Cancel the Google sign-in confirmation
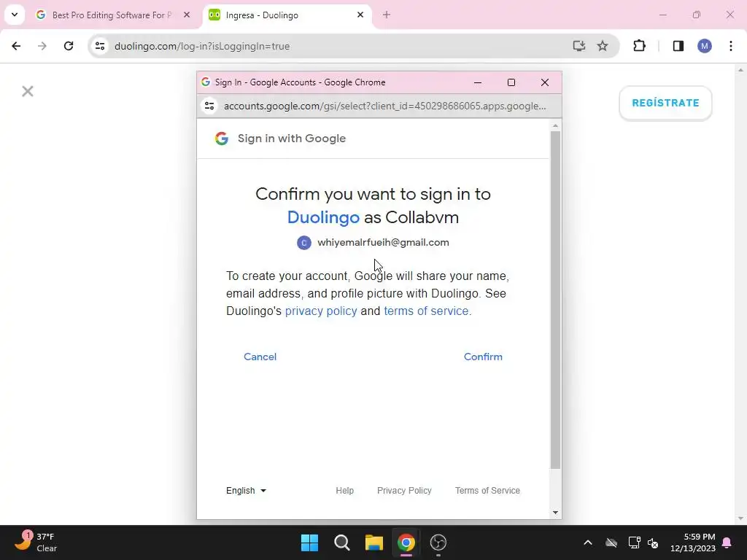This screenshot has width=747, height=560. pyautogui.click(x=260, y=357)
